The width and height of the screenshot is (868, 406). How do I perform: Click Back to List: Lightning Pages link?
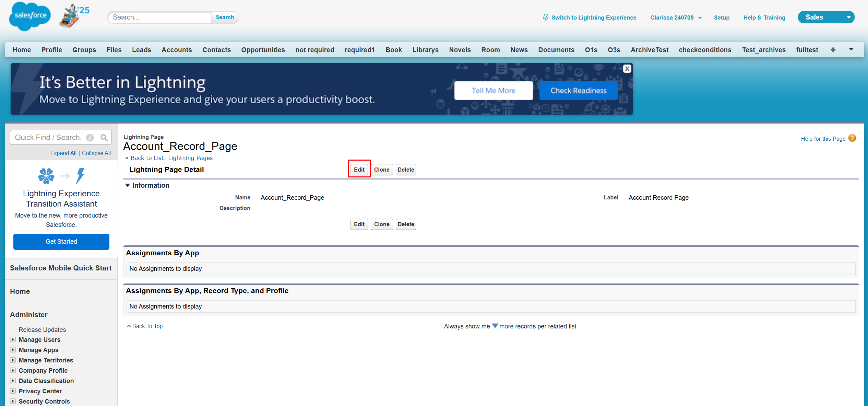[171, 158]
